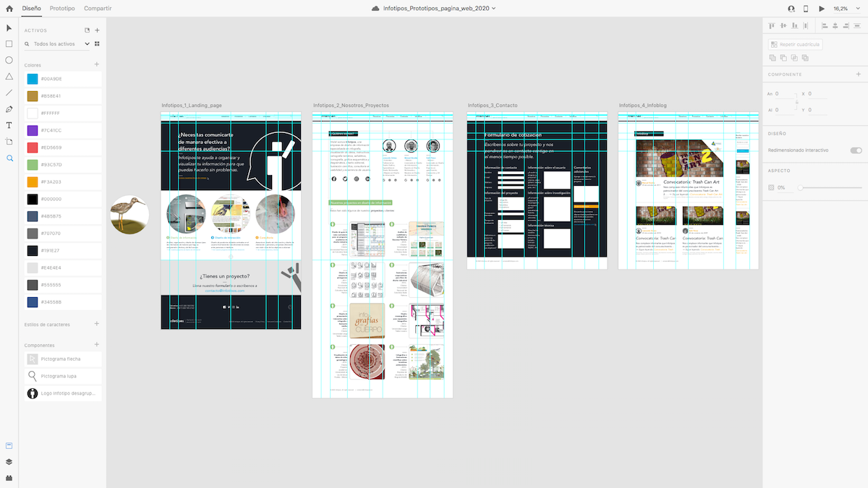
Task: Toggle Redimensionado interactivo switch
Action: pyautogui.click(x=856, y=150)
